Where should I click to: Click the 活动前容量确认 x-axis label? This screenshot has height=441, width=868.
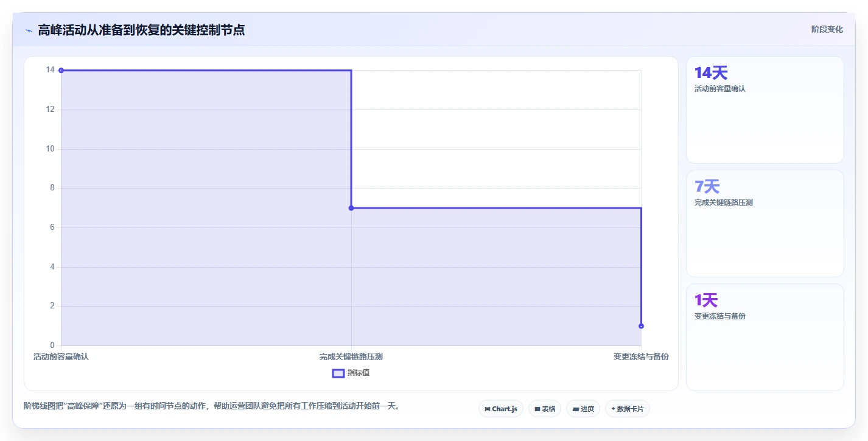(61, 356)
